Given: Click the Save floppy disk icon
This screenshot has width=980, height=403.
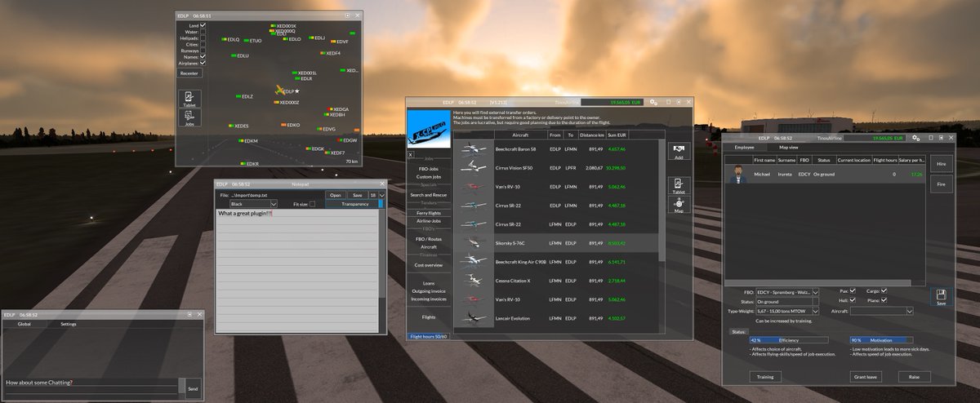Looking at the screenshot, I should [x=941, y=297].
